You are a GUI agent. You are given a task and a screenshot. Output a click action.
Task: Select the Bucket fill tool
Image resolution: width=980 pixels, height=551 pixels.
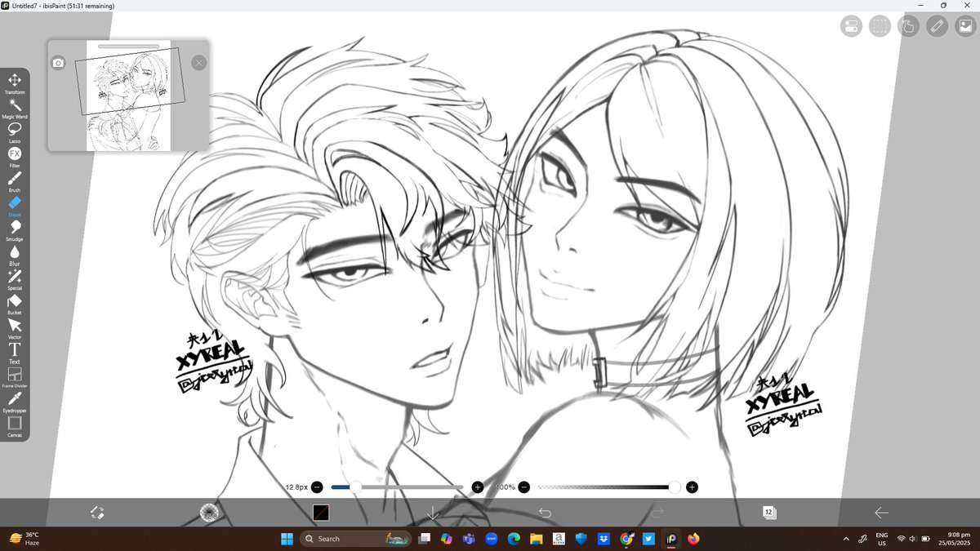click(15, 304)
